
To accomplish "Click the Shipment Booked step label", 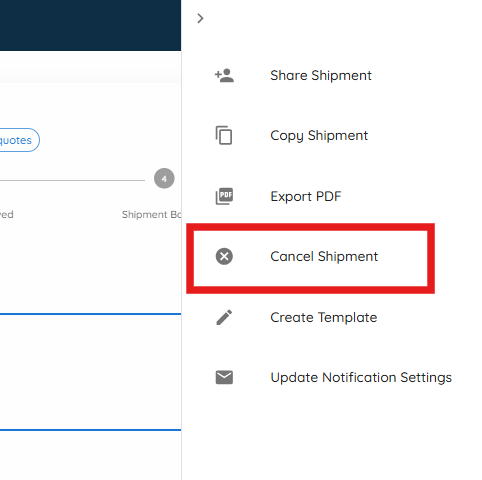I will pos(152,214).
